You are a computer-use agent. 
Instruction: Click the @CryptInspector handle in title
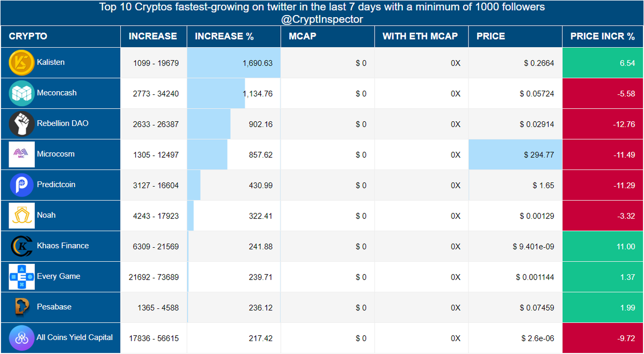(322, 19)
